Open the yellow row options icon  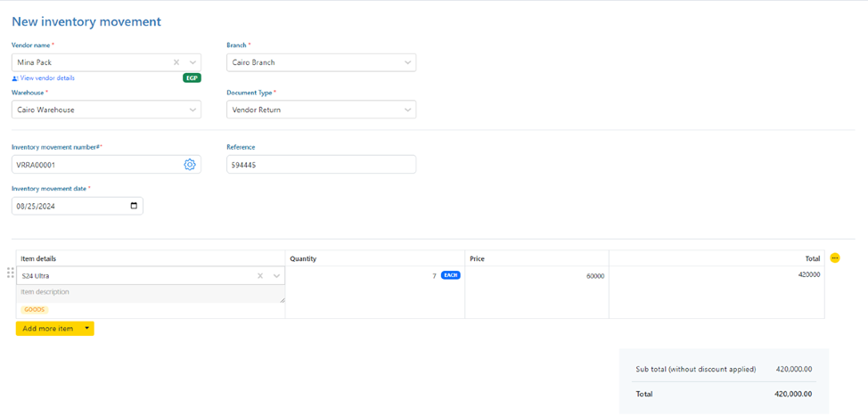click(x=835, y=258)
